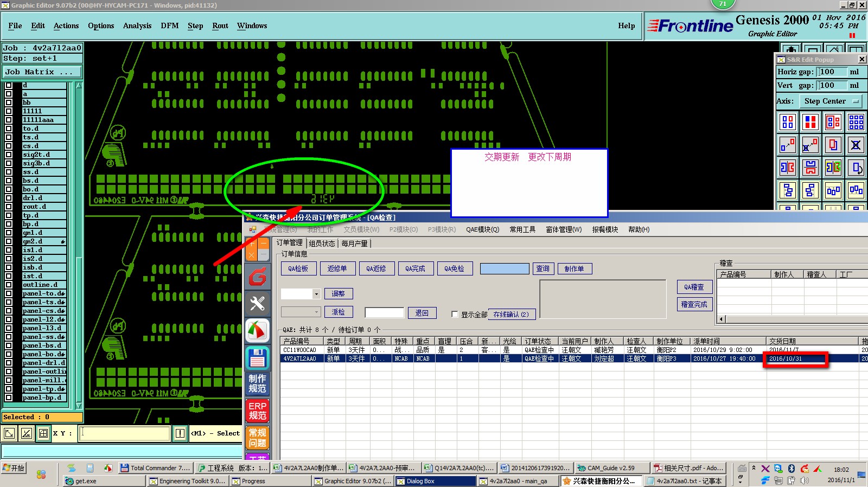This screenshot has width=868, height=487.
Task: Click the layer list scroll-down arrow
Action: (x=79, y=406)
